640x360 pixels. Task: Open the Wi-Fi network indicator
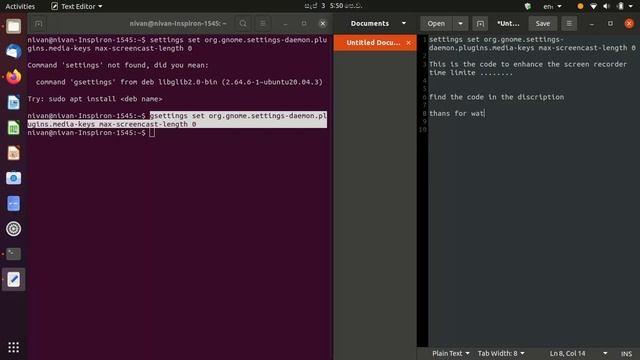593,6
